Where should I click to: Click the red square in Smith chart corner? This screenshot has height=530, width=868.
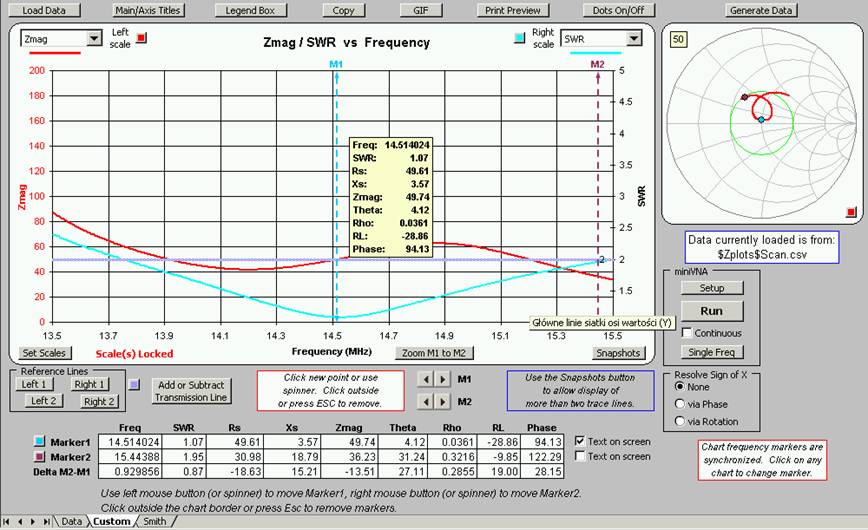pos(850,212)
